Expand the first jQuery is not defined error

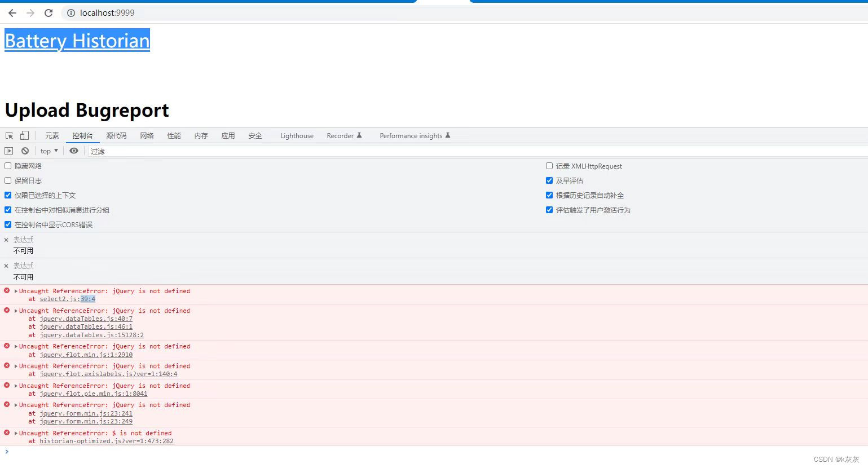16,290
